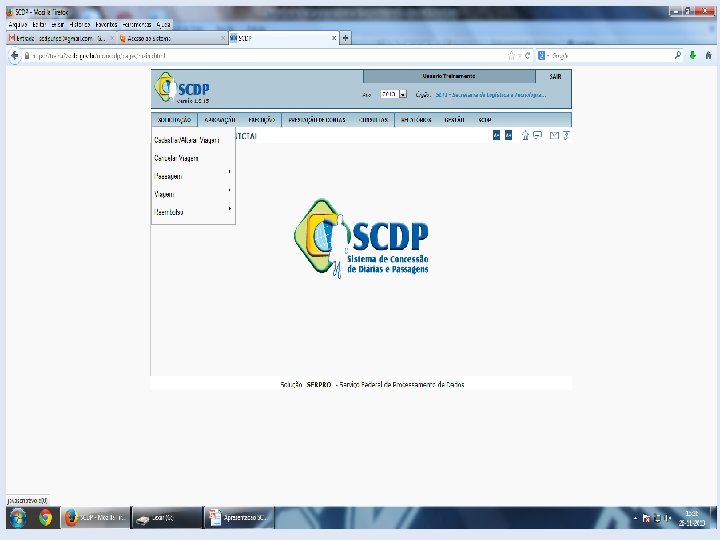
Task: Click the Órgão secretaria link in header
Action: 490,95
